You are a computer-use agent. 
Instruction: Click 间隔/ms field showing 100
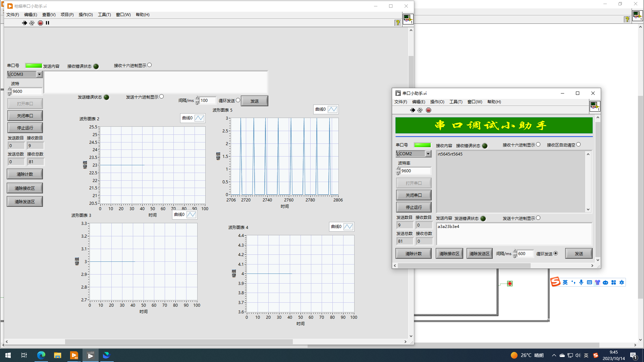tap(208, 100)
